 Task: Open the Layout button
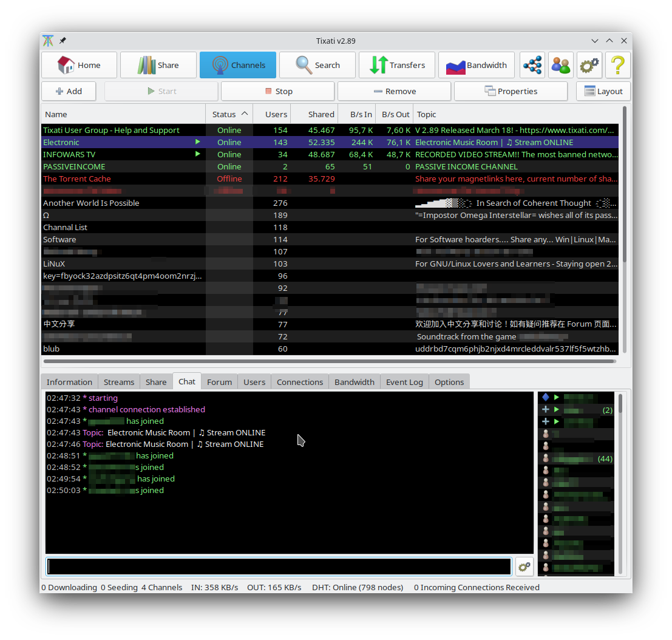[x=603, y=91]
